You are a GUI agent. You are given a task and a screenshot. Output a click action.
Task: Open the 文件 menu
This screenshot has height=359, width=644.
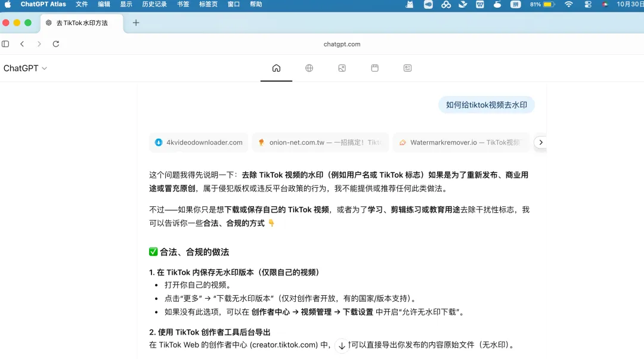(82, 4)
